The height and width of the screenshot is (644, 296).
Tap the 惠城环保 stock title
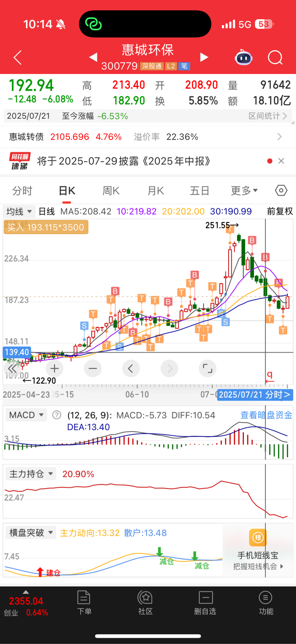click(x=148, y=50)
